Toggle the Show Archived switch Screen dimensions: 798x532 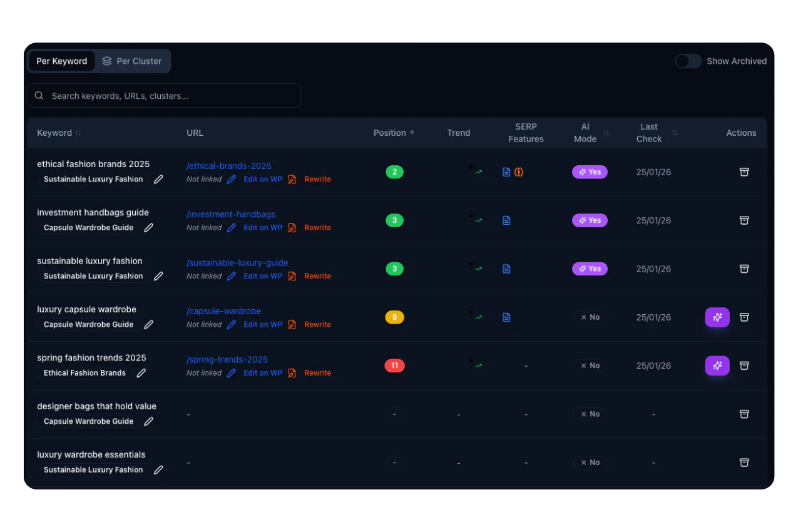(688, 61)
